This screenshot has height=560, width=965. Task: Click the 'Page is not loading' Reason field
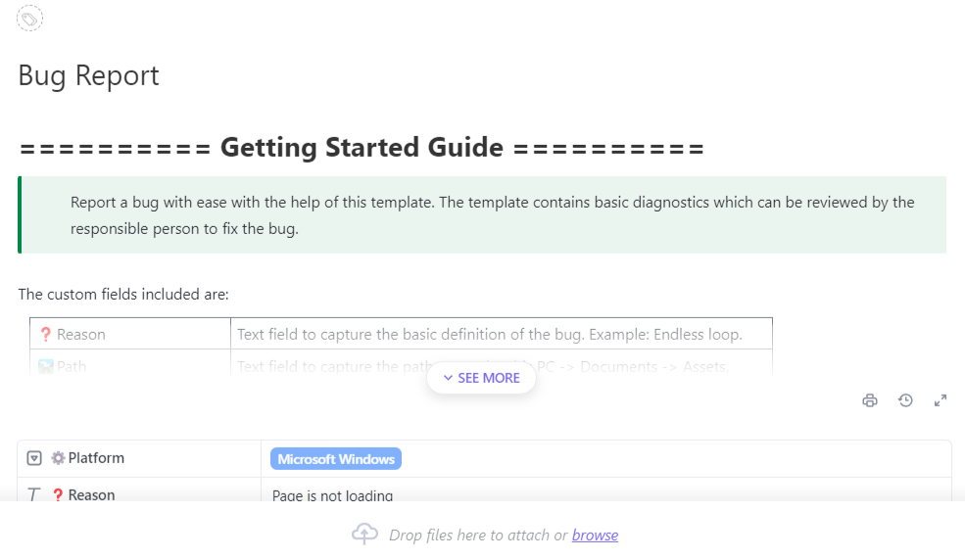pyautogui.click(x=332, y=495)
